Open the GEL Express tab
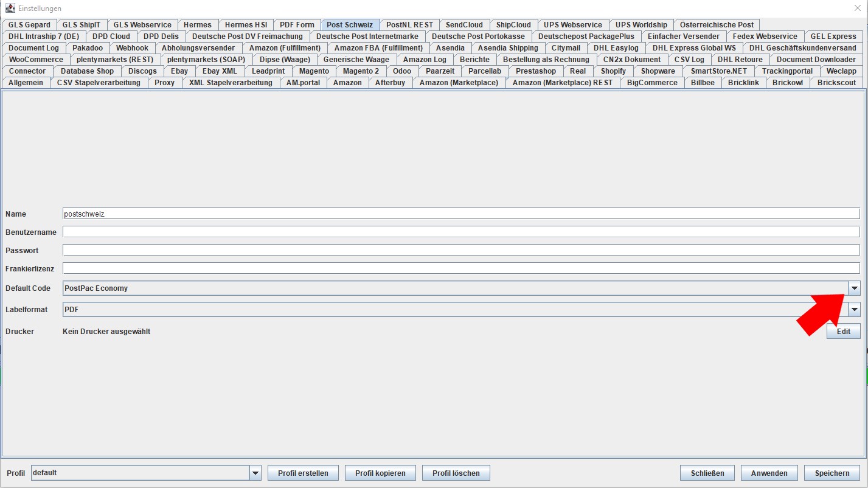The height and width of the screenshot is (488, 868). (x=833, y=37)
